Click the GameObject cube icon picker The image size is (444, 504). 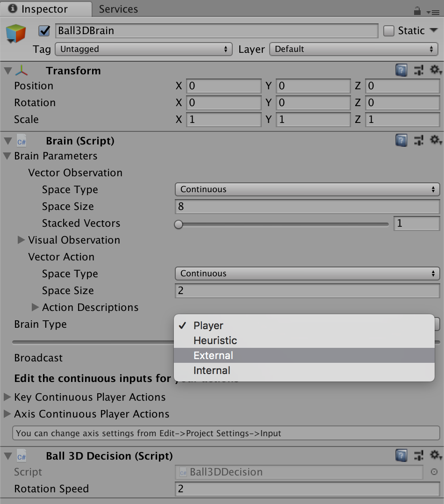coord(16,35)
